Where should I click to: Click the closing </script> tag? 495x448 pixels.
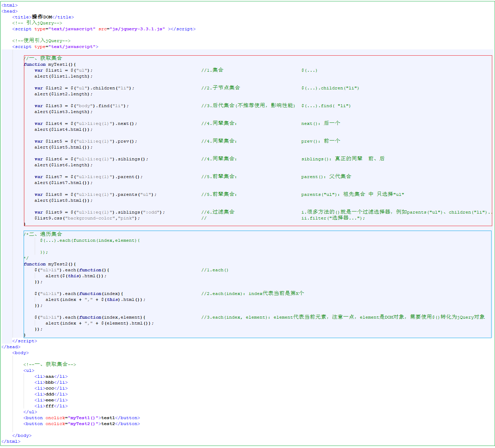(x=25, y=341)
